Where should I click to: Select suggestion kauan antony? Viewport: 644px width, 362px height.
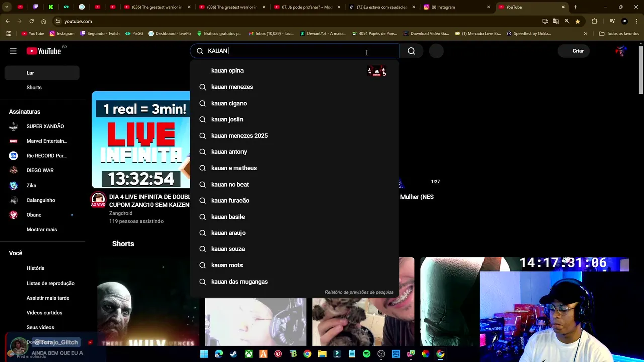pyautogui.click(x=294, y=152)
